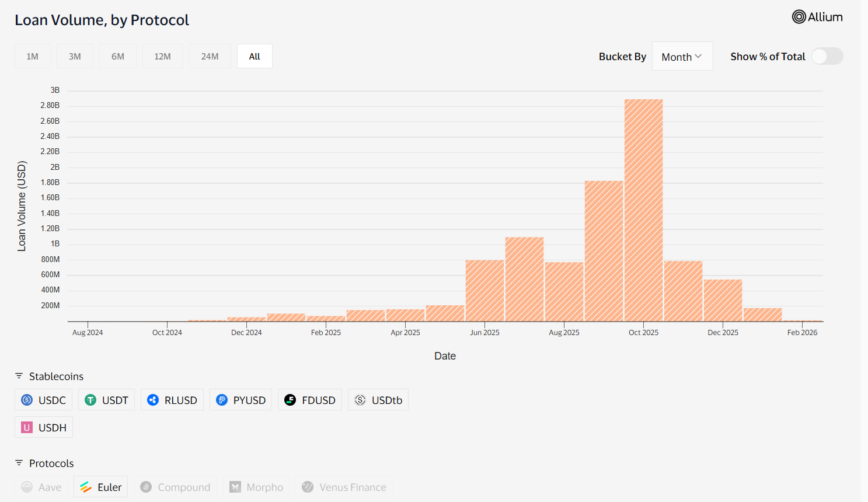Viewport: 868px width, 502px height.
Task: Click the tallest October 2025 bar
Action: point(643,210)
